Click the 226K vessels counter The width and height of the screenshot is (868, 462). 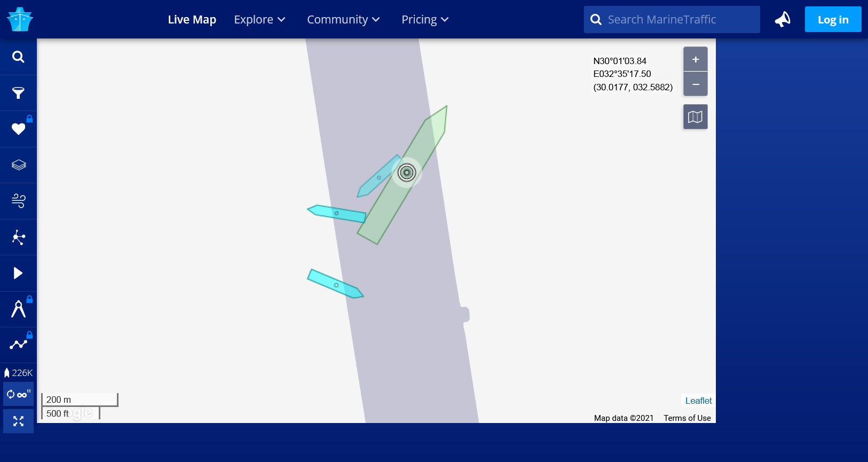tap(18, 373)
